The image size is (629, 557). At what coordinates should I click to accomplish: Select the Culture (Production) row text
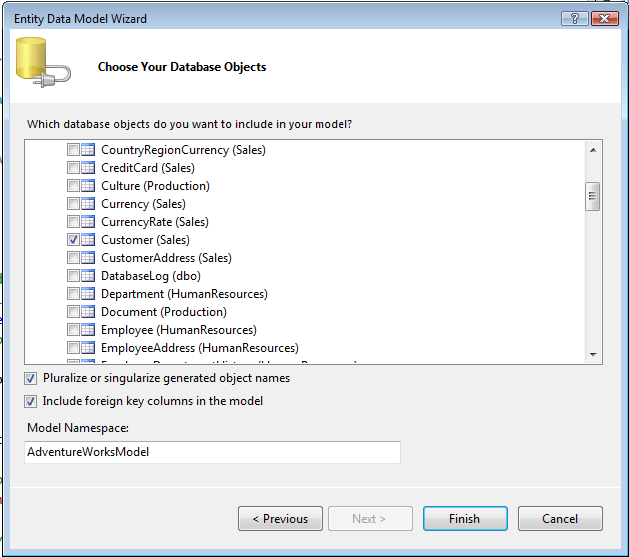(x=155, y=186)
